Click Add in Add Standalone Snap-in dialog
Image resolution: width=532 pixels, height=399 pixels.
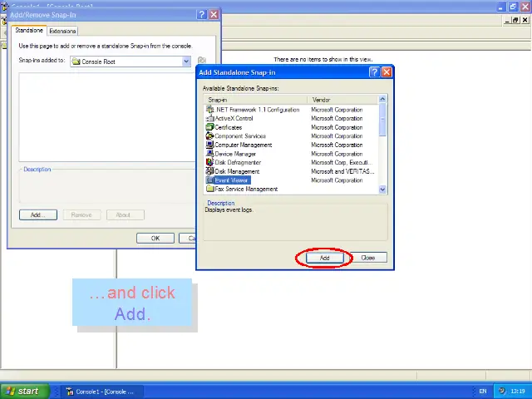coord(325,258)
